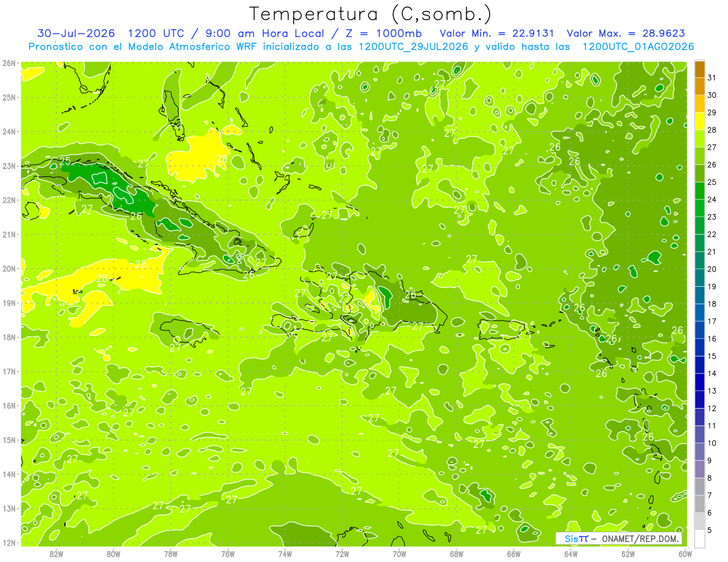Click the yellow 28–29 legend swatch
The width and height of the screenshot is (728, 562).
[x=699, y=121]
